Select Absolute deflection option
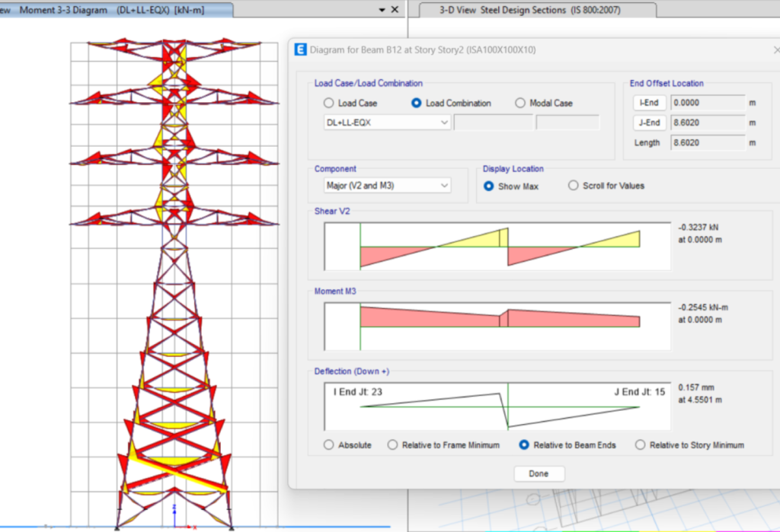 tap(329, 445)
